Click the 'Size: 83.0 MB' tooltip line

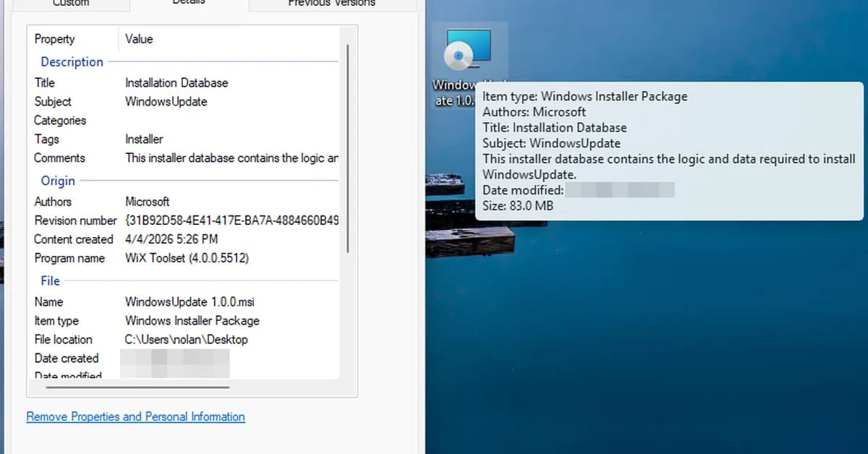tap(518, 206)
